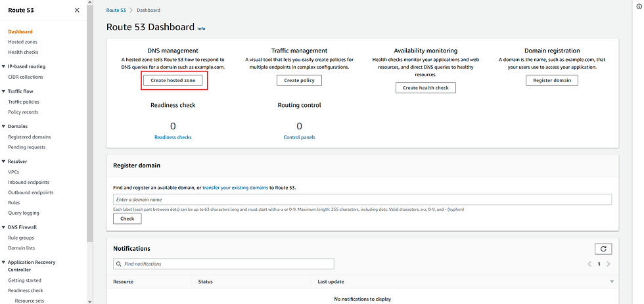
Task: Collapse the Resolver section
Action: coord(3,162)
